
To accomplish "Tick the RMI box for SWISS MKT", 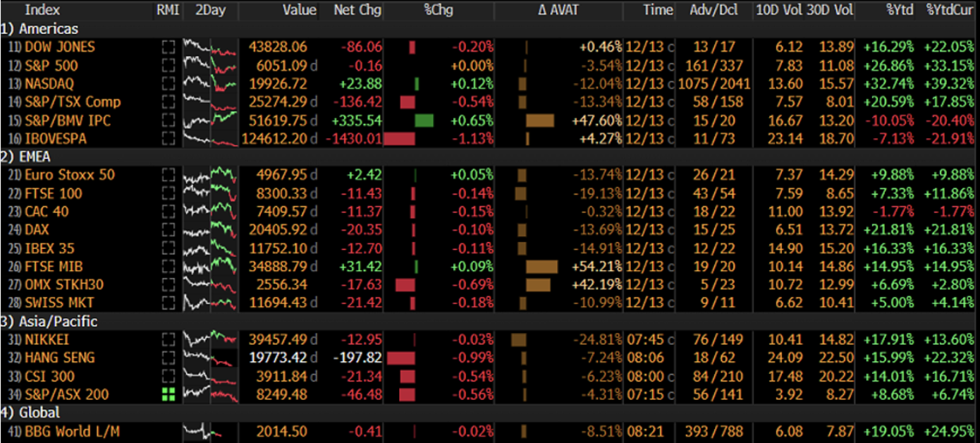I will point(167,303).
